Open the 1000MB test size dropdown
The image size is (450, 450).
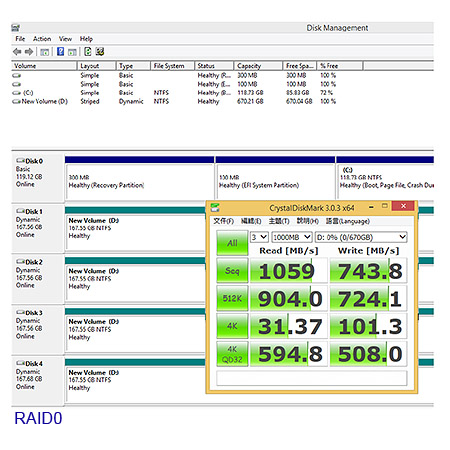292,237
